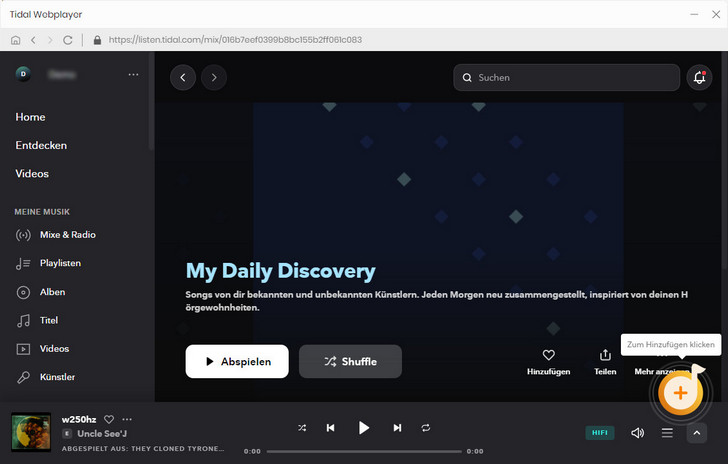Viewport: 728px width, 464px height.
Task: Open Mixe & Radio
Action: click(56, 235)
